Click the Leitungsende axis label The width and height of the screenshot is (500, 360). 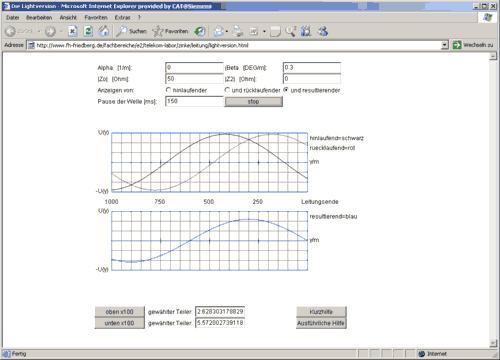pyautogui.click(x=320, y=202)
